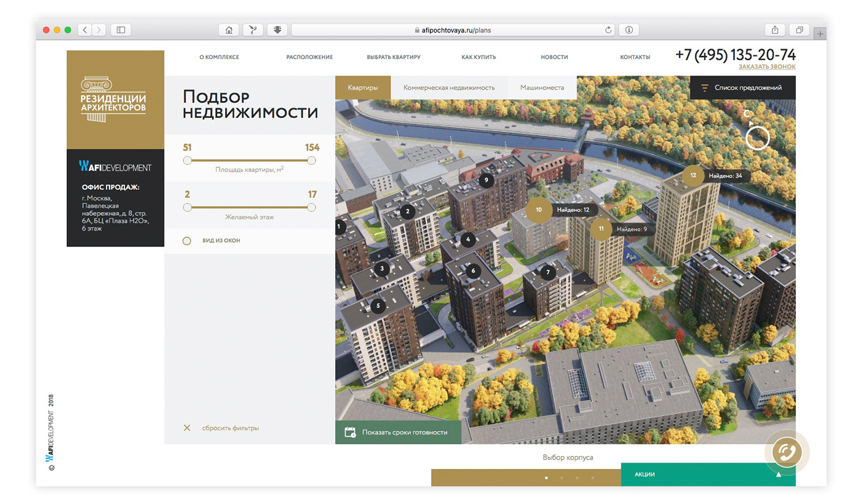The height and width of the screenshot is (504, 861).
Task: Click the Найдено: 9 label
Action: coord(632,229)
